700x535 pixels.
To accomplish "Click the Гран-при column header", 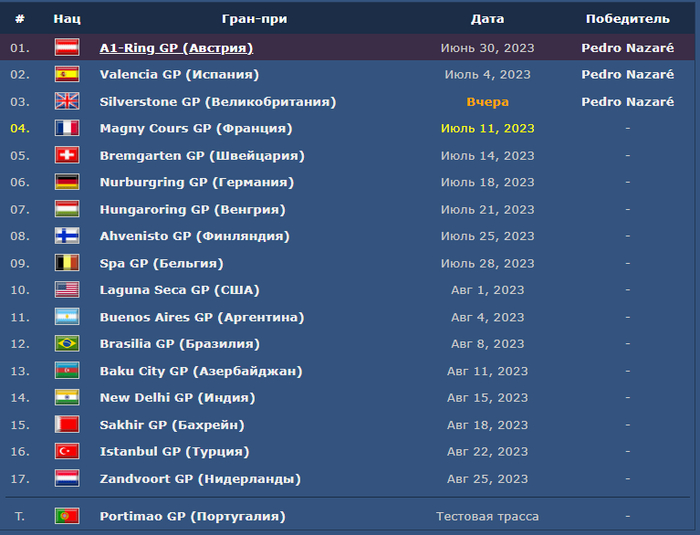I will (x=254, y=18).
